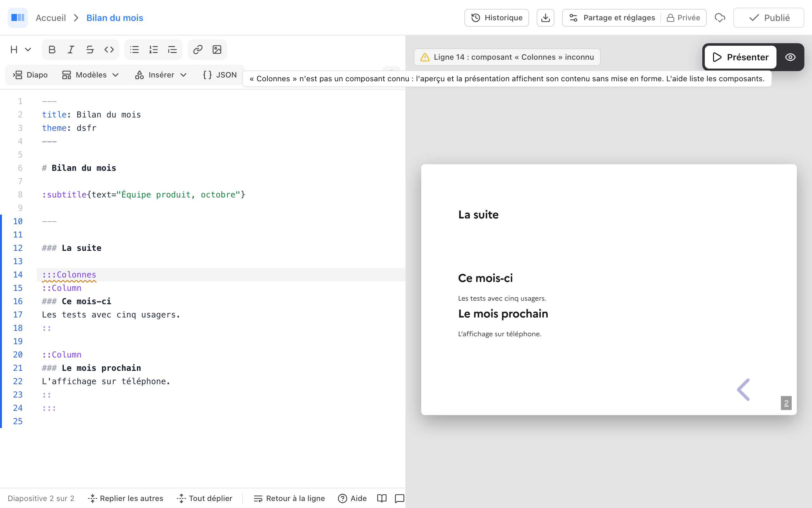Click line number 20 in gutter

point(18,354)
